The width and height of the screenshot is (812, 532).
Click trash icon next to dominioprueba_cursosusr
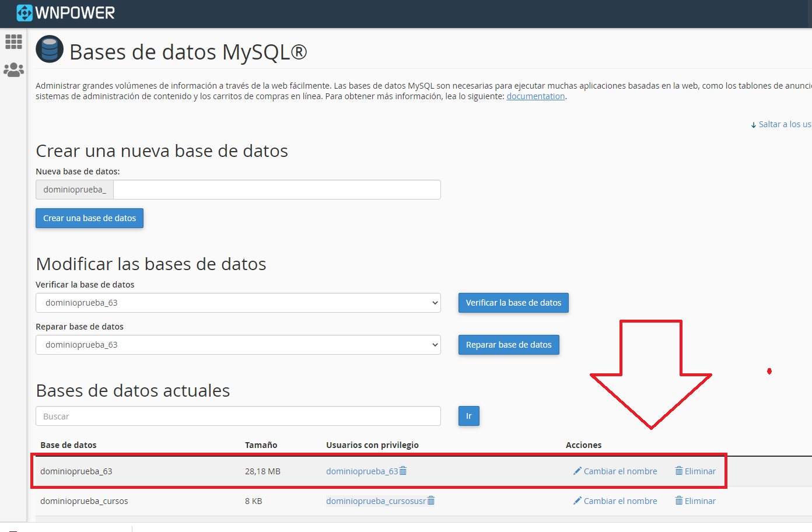coord(431,501)
